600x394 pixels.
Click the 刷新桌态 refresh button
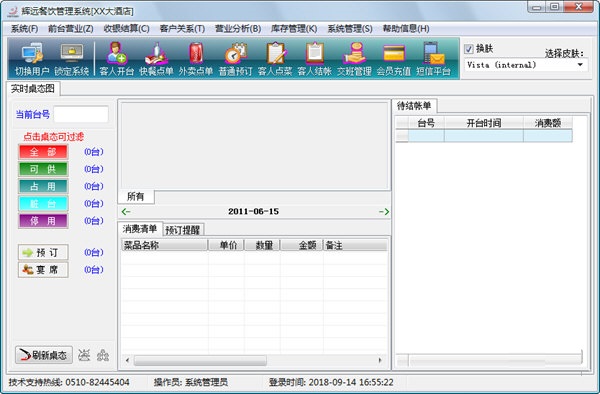[x=44, y=355]
